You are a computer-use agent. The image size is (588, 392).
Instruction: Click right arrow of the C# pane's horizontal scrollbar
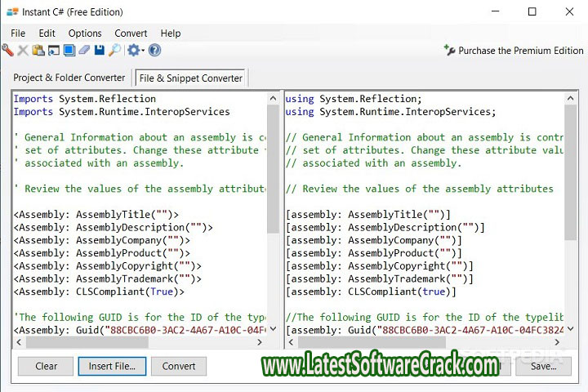[x=557, y=342]
